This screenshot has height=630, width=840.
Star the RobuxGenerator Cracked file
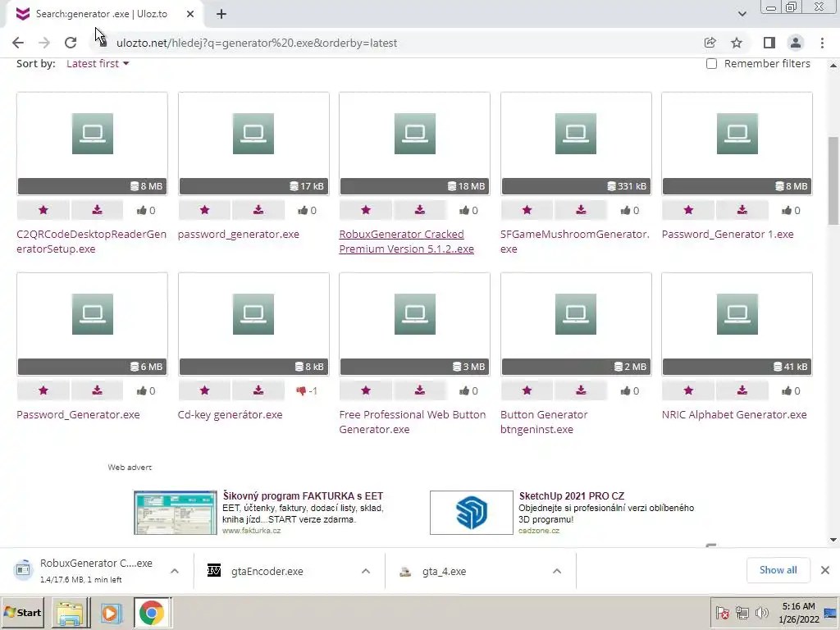(366, 210)
